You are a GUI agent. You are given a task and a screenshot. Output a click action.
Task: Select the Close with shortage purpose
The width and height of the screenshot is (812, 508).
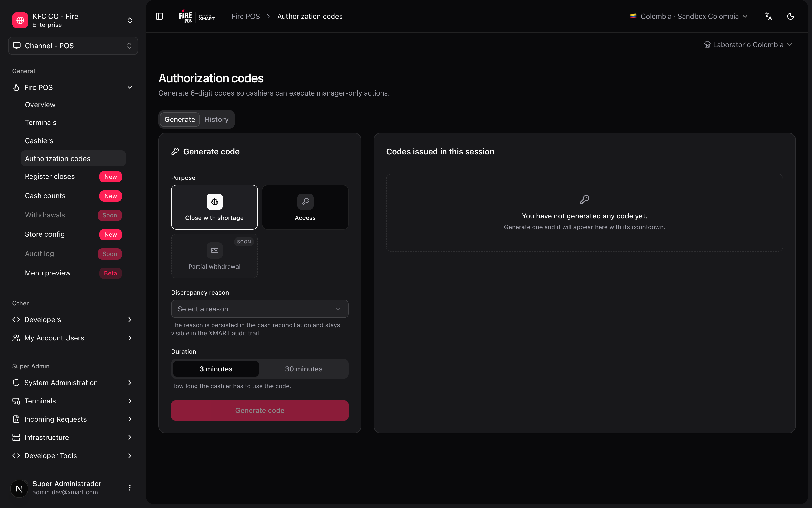coord(214,207)
